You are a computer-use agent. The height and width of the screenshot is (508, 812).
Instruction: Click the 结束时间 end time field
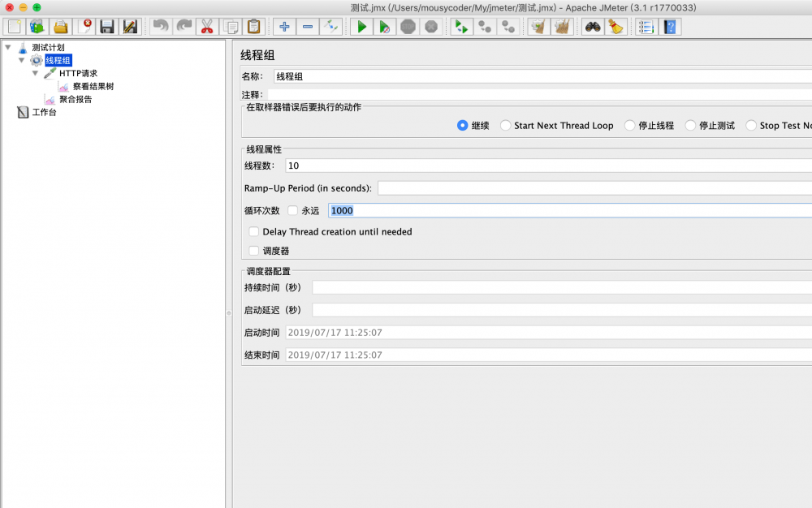(548, 355)
